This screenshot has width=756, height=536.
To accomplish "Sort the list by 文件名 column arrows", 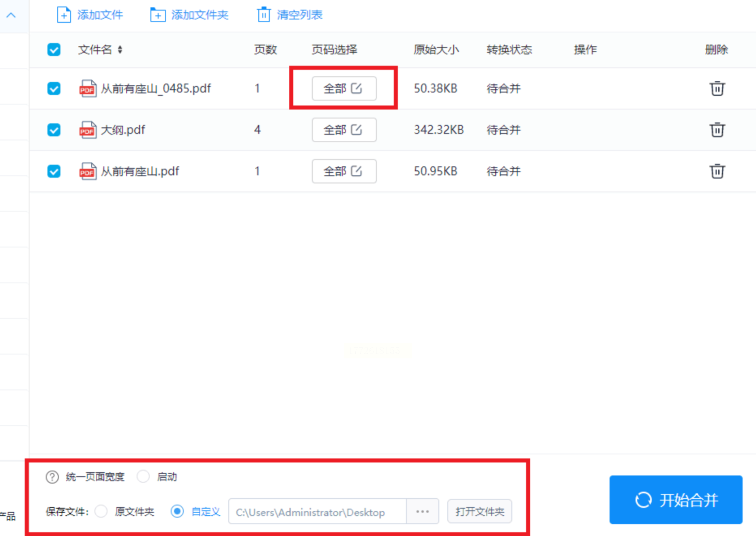I will [120, 50].
